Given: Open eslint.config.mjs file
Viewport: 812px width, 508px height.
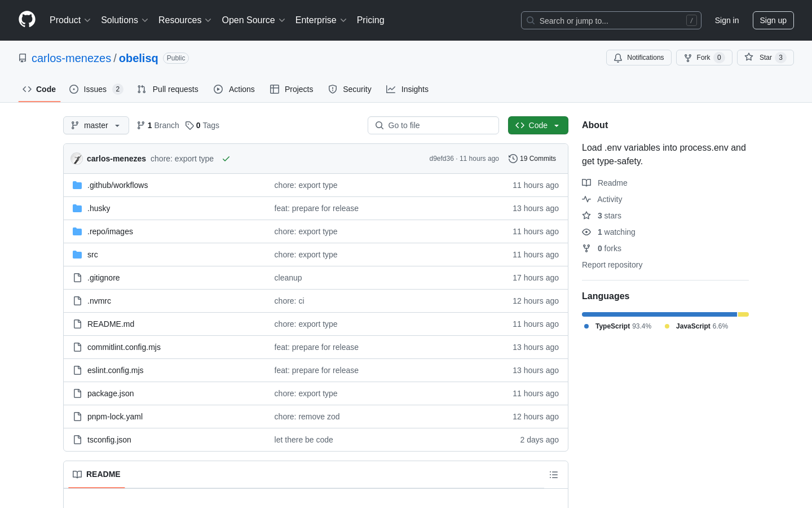Looking at the screenshot, I should pyautogui.click(x=116, y=370).
